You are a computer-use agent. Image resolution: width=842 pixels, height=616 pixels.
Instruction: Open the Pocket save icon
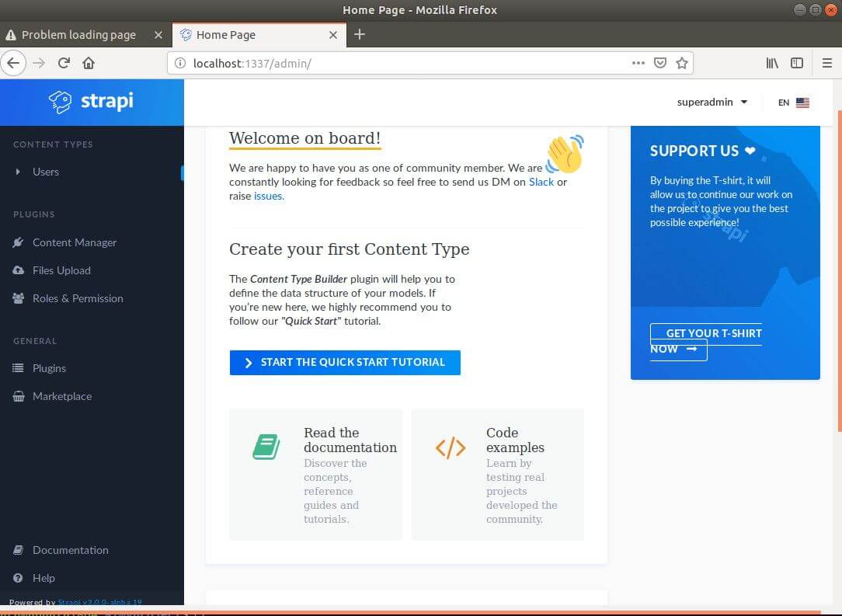pos(660,63)
